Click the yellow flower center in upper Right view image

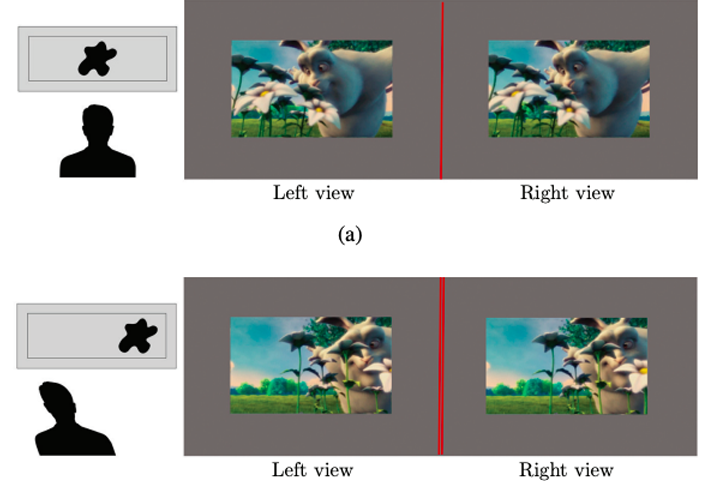(517, 93)
